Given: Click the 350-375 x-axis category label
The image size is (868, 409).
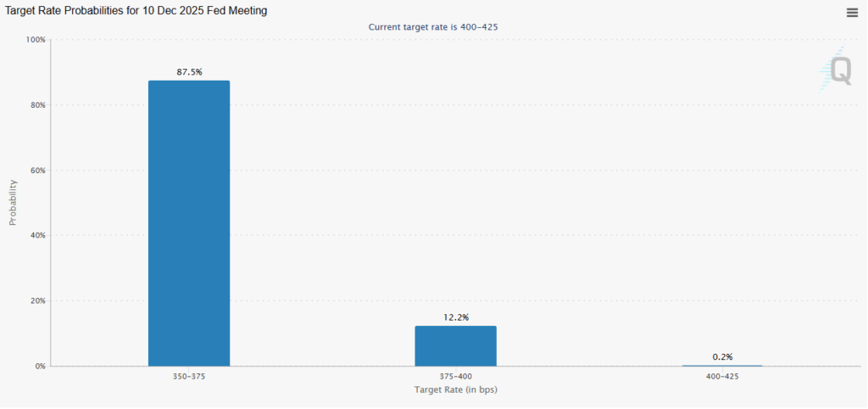Looking at the screenshot, I should pyautogui.click(x=189, y=376).
